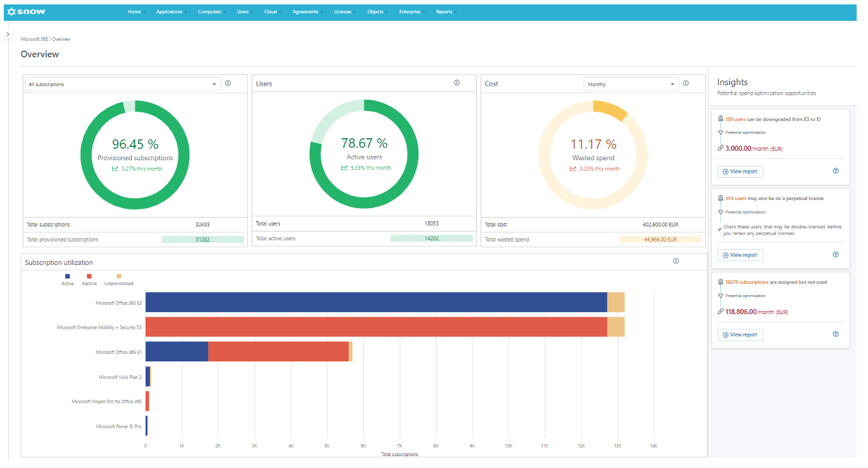Open the Home menu
Image resolution: width=868 pixels, height=468 pixels.
coord(136,12)
